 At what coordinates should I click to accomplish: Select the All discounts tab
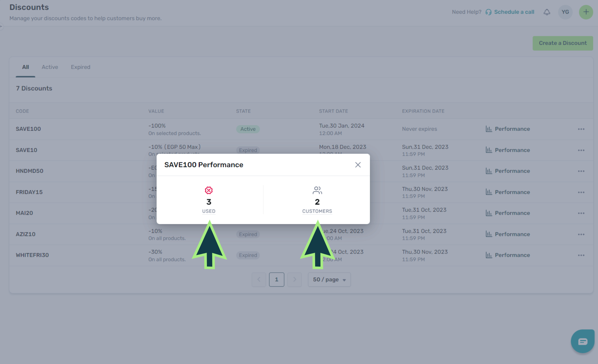pyautogui.click(x=25, y=67)
